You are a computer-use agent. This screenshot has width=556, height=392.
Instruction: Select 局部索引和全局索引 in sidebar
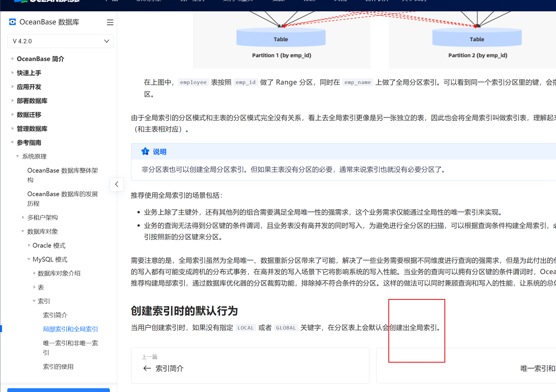point(70,329)
